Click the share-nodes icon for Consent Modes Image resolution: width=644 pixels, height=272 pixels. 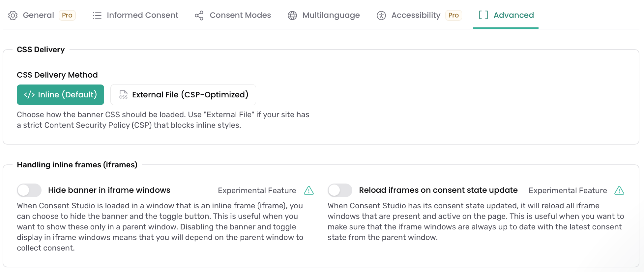[199, 16]
